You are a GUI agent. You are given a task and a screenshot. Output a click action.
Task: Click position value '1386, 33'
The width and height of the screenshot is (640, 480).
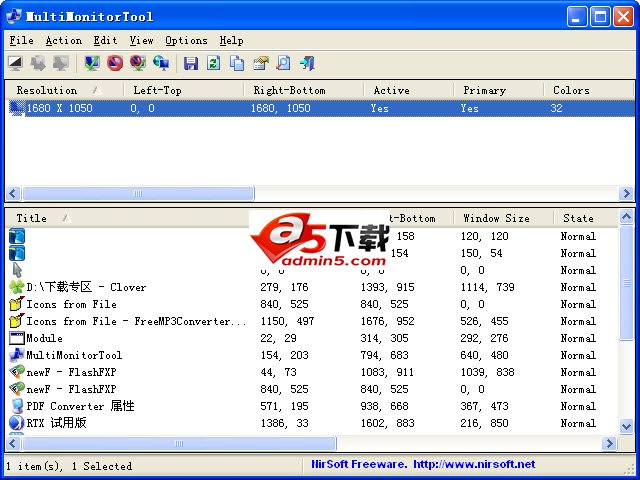click(x=284, y=423)
